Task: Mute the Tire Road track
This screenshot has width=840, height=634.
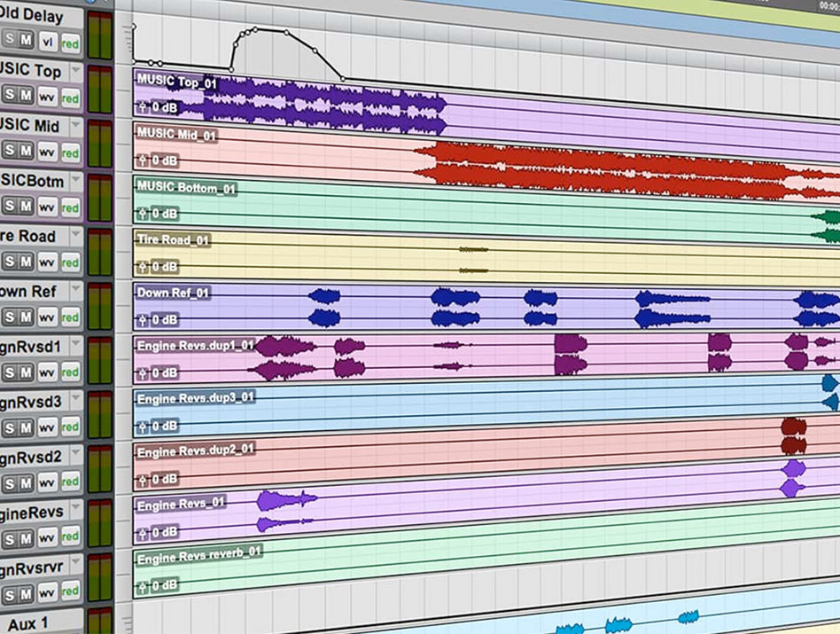Action: (27, 262)
